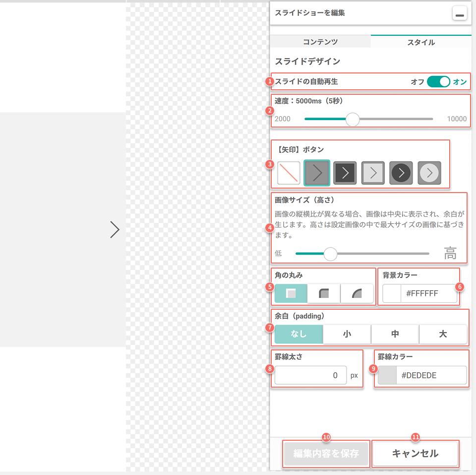Set padding to 小
The height and width of the screenshot is (475, 476).
tap(347, 334)
